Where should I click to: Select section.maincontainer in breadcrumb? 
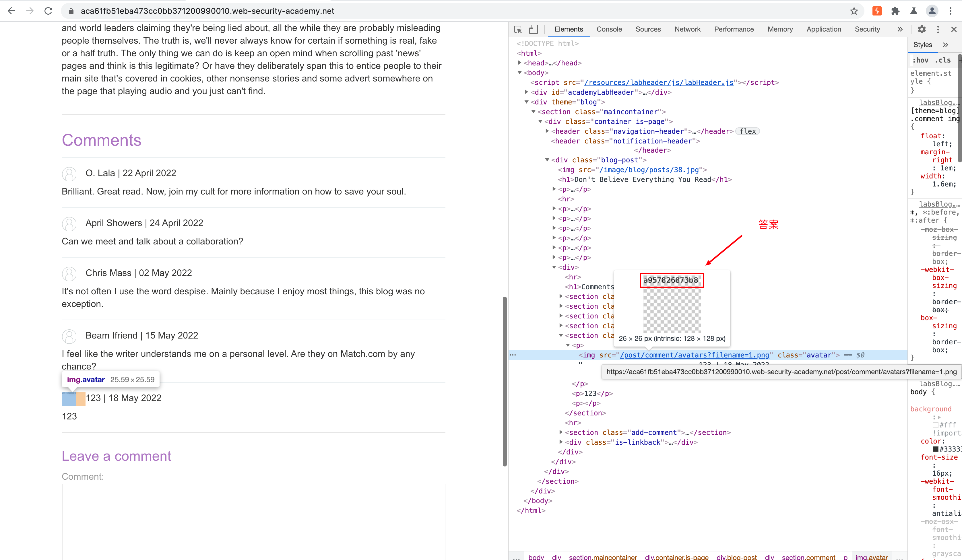tap(603, 557)
